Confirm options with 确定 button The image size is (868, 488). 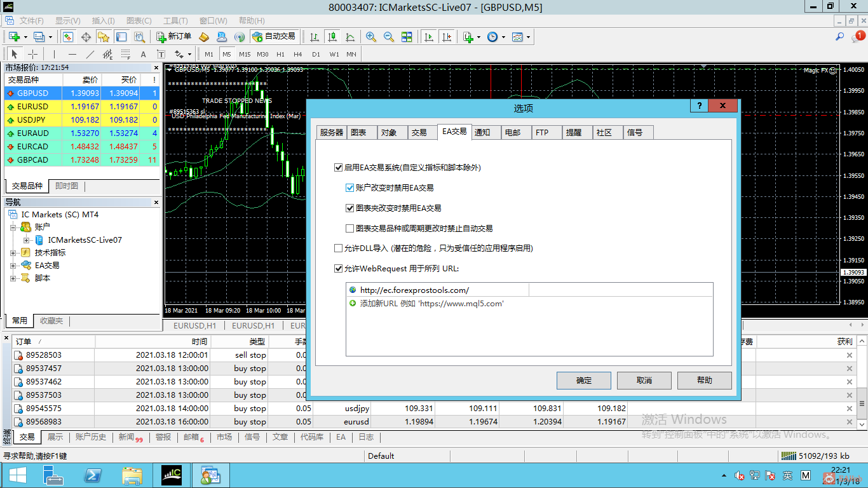pyautogui.click(x=584, y=381)
